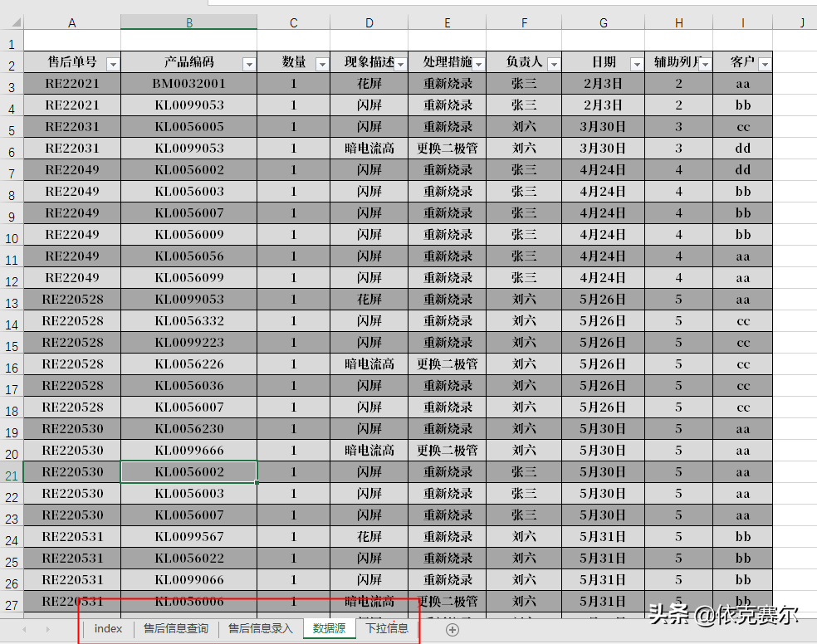Click 更换二极管 cell in row 16
This screenshot has width=817, height=644.
click(447, 363)
